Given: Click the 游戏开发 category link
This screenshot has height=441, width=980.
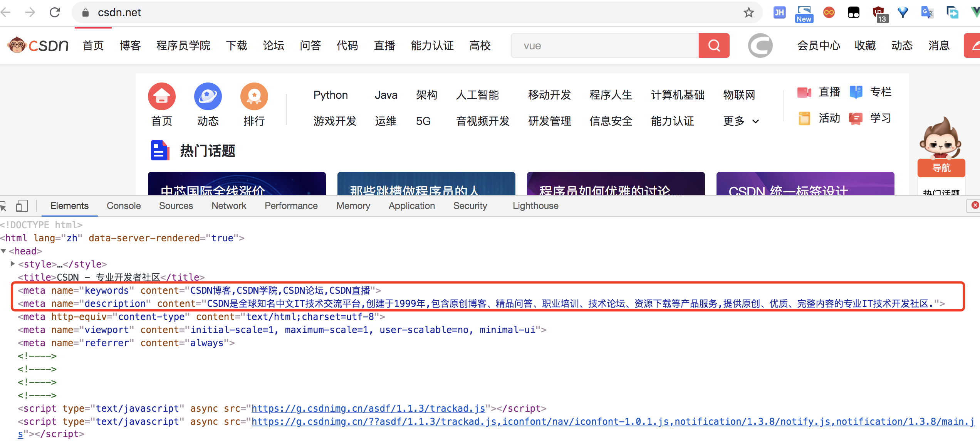Looking at the screenshot, I should pyautogui.click(x=335, y=121).
